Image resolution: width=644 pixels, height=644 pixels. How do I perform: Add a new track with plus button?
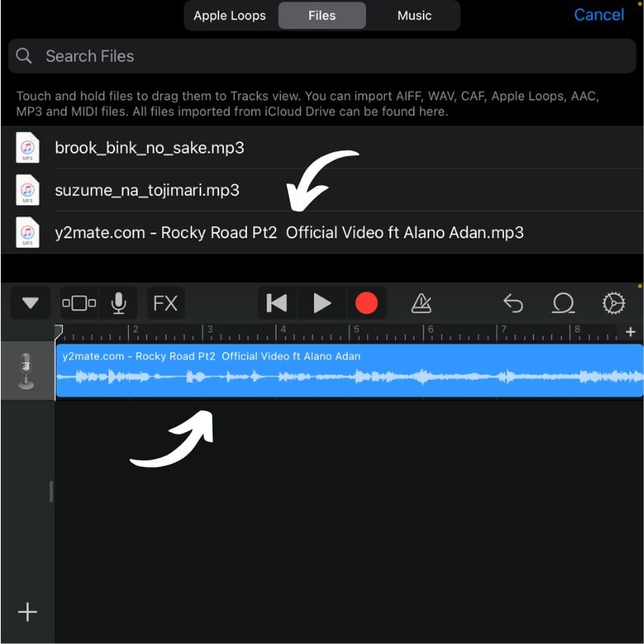click(x=27, y=612)
